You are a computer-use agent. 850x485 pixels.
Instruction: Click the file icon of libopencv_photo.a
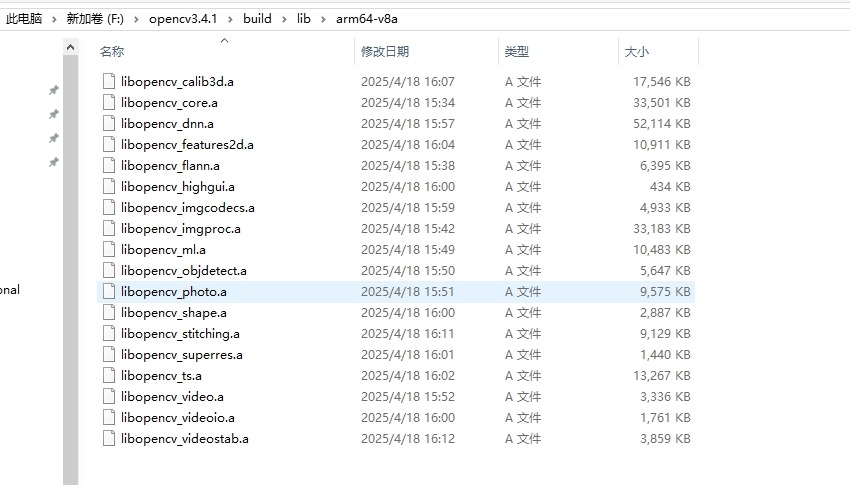click(x=109, y=292)
